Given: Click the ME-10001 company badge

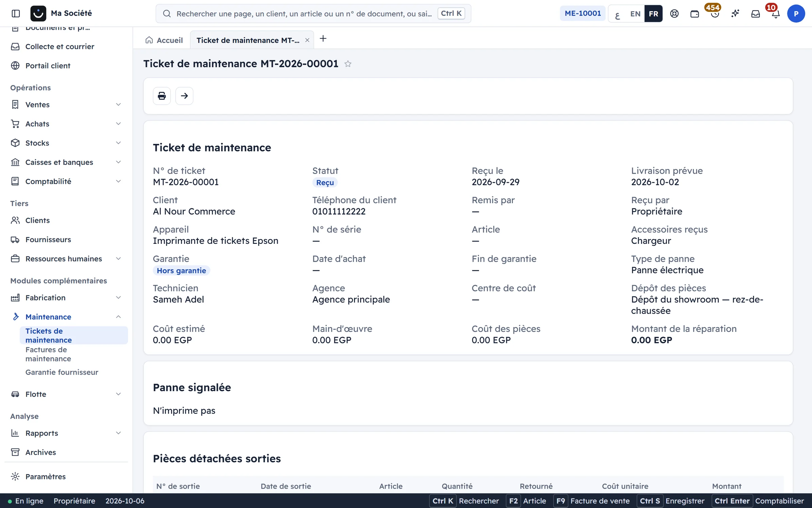Looking at the screenshot, I should [x=583, y=14].
